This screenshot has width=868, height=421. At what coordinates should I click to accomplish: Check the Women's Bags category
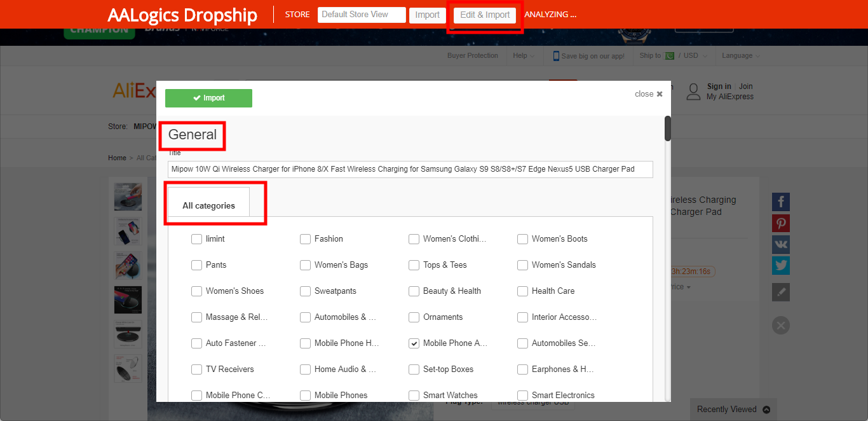tap(305, 265)
